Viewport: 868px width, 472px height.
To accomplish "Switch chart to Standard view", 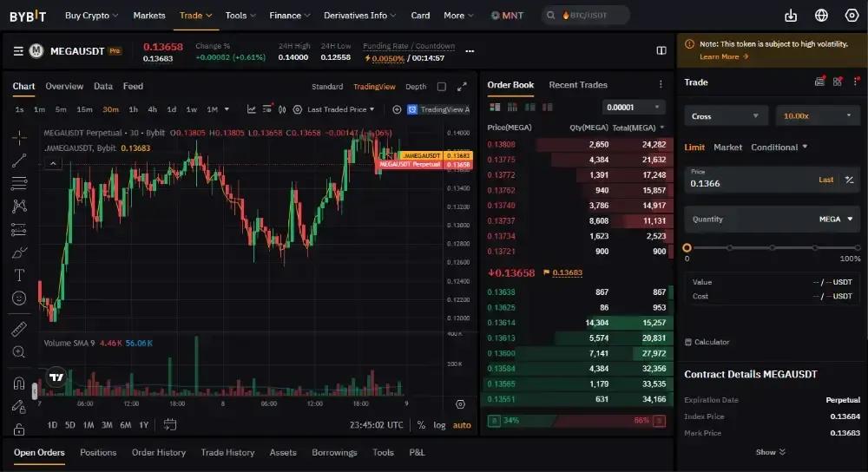I will (x=327, y=87).
